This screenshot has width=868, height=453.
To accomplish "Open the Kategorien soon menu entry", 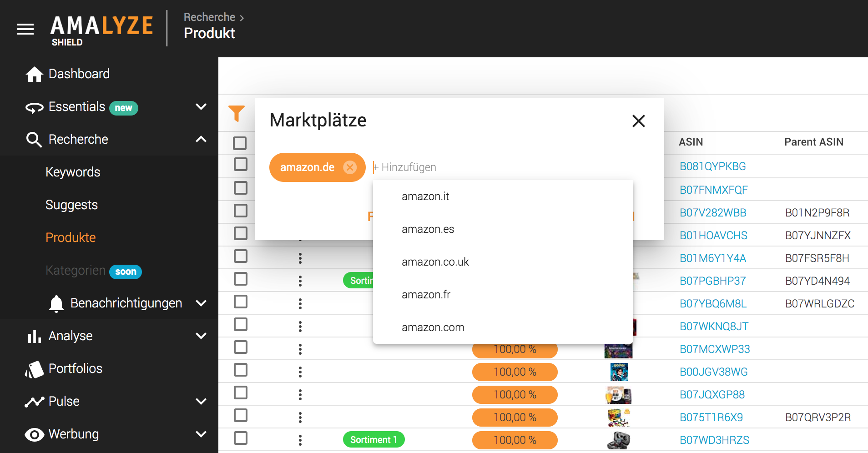I will (94, 271).
